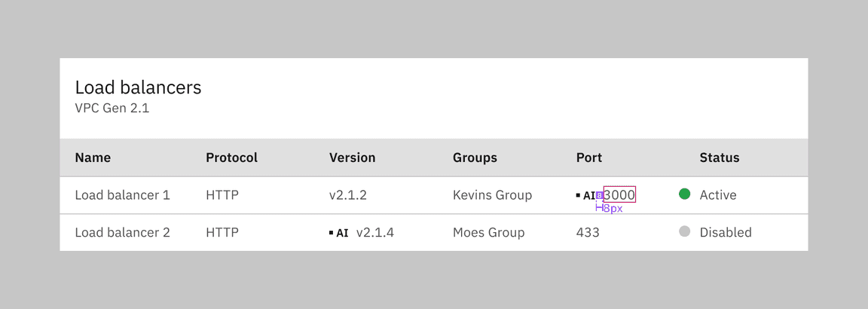Select the Load balancer 1 row name
This screenshot has width=868, height=309.
tap(122, 195)
